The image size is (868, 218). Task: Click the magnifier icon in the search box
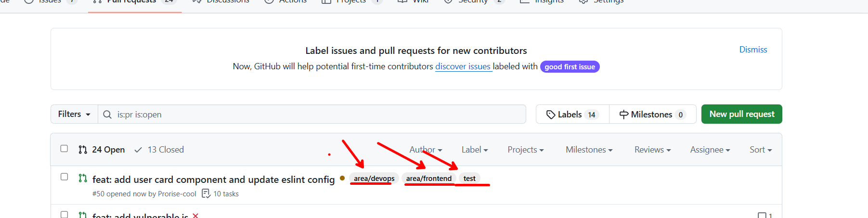click(107, 115)
